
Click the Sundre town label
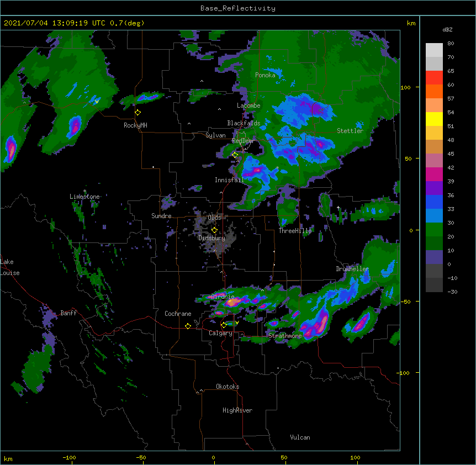coord(161,216)
